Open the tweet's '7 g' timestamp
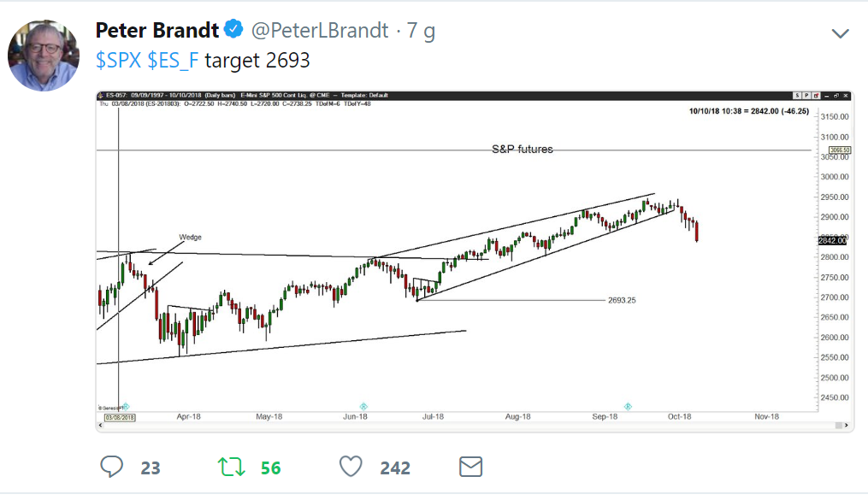The width and height of the screenshot is (868, 500). tap(421, 31)
